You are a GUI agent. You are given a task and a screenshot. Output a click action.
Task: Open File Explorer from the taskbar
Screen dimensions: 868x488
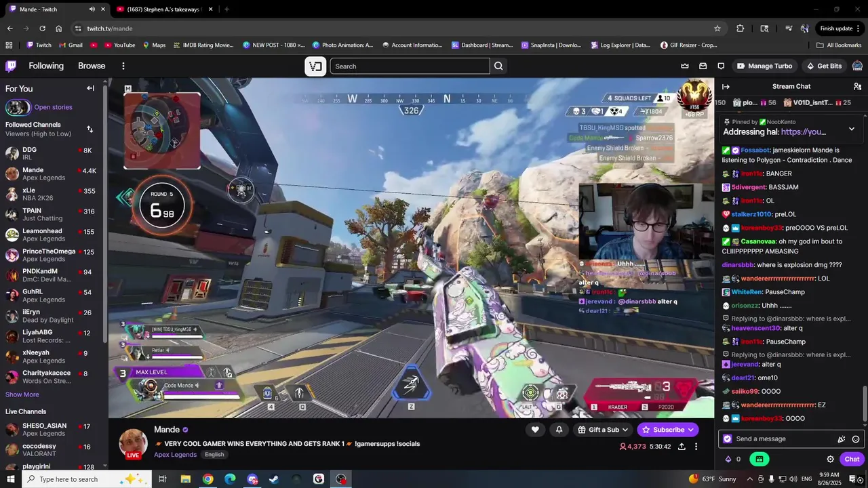point(185,479)
